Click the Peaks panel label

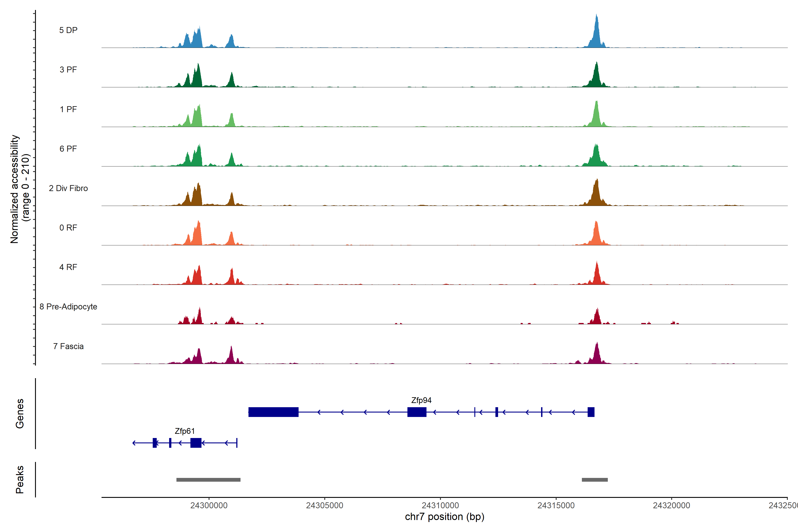(20, 479)
